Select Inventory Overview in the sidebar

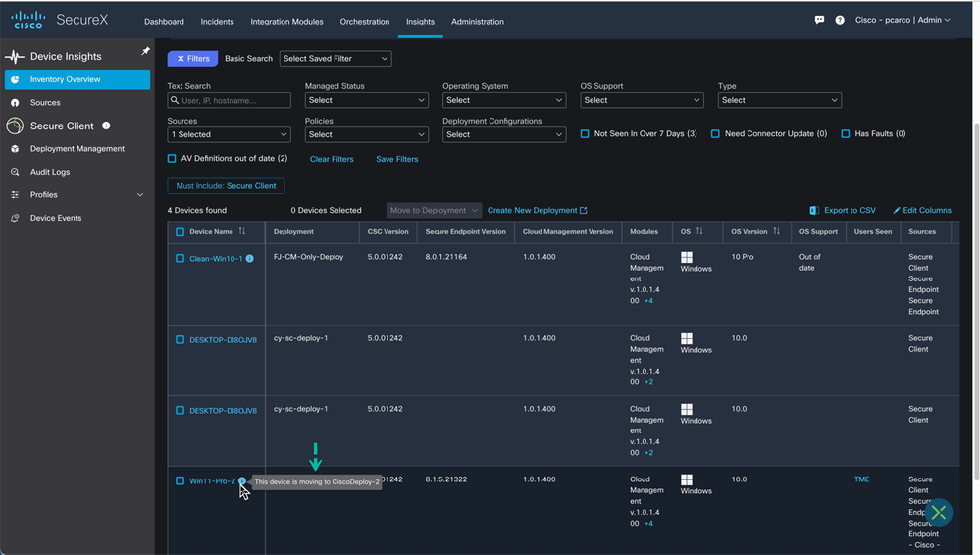pos(77,80)
